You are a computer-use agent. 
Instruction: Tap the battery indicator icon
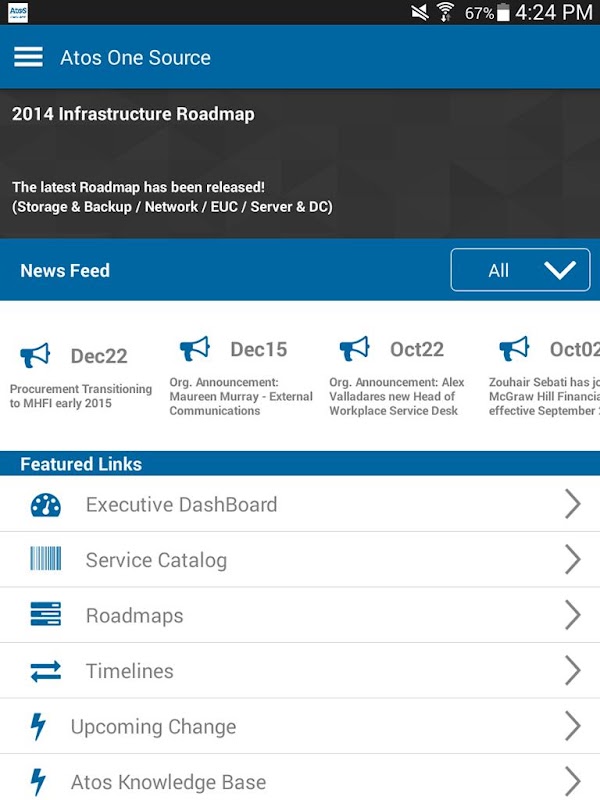coord(503,12)
